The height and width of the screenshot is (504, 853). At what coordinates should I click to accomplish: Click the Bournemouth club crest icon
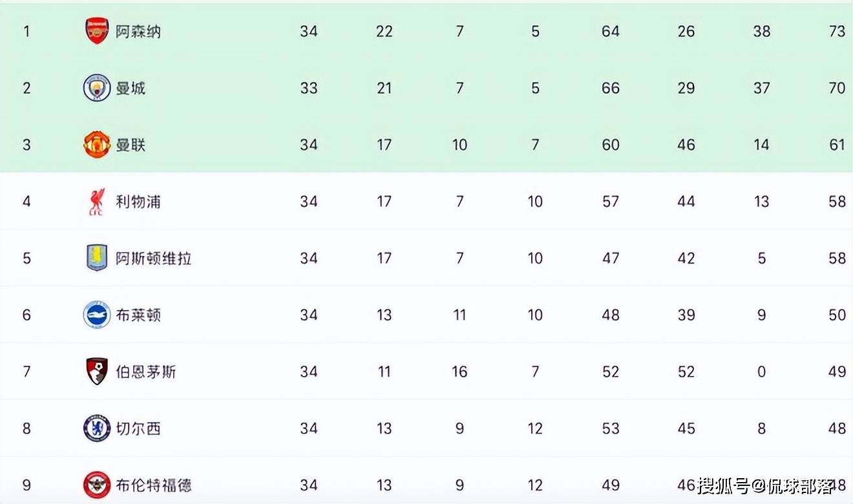(97, 372)
